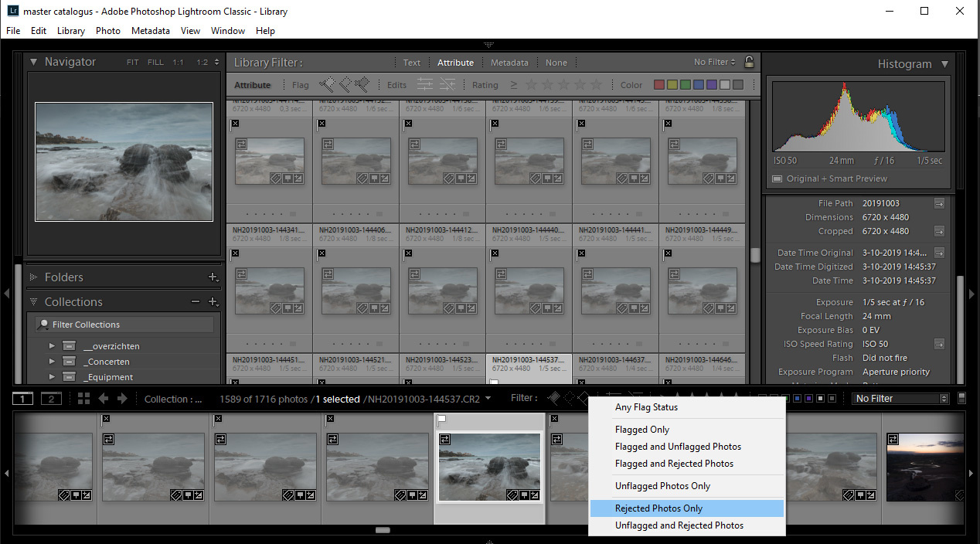Add a new collection with plus icon
Viewport: 980px width, 544px height.
(x=213, y=302)
